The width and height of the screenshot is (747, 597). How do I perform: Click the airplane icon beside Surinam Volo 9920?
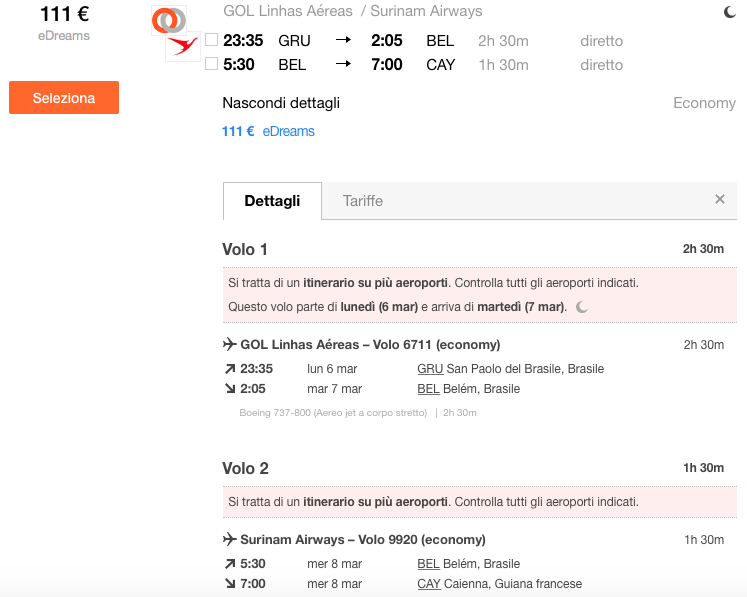tap(230, 539)
